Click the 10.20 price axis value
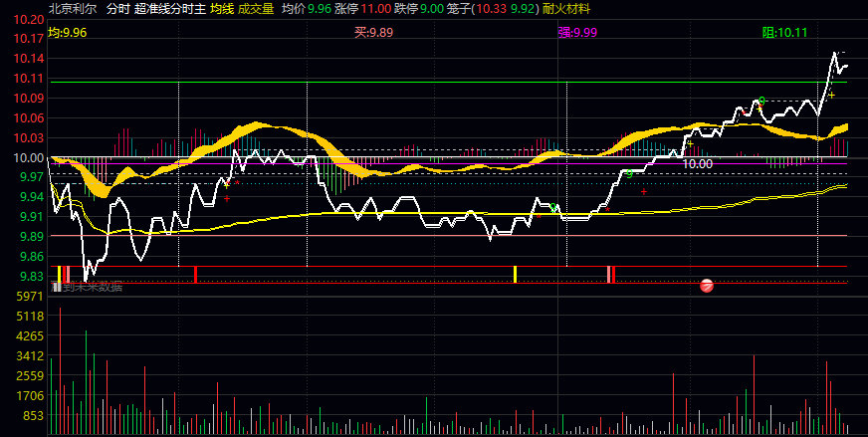This screenshot has width=868, height=437. 29,20
